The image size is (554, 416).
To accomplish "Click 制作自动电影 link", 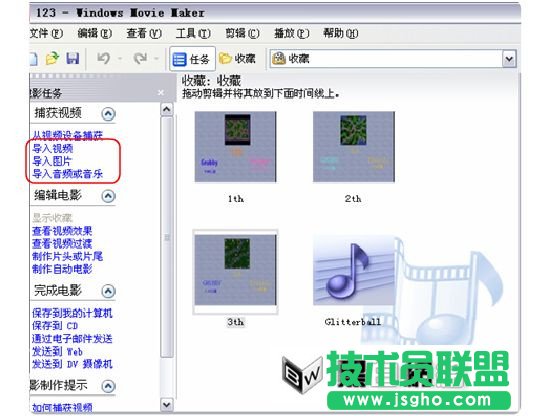I will (62, 269).
